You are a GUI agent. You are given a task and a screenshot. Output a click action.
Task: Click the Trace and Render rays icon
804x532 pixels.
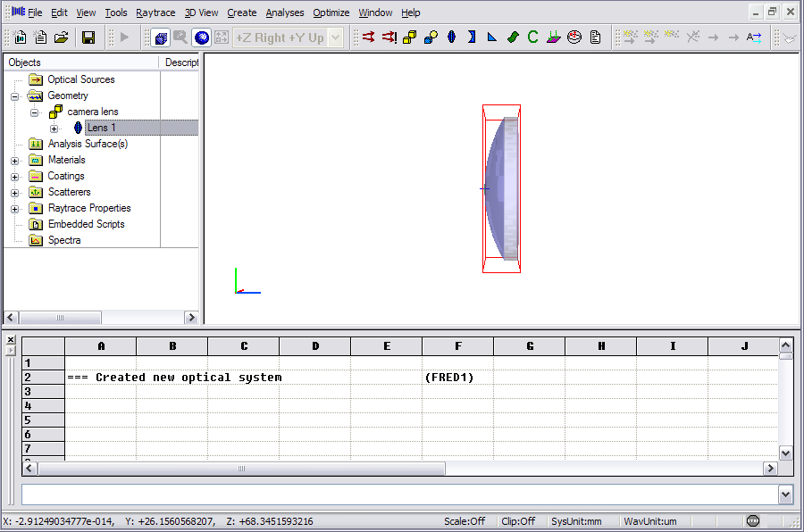coord(368,37)
